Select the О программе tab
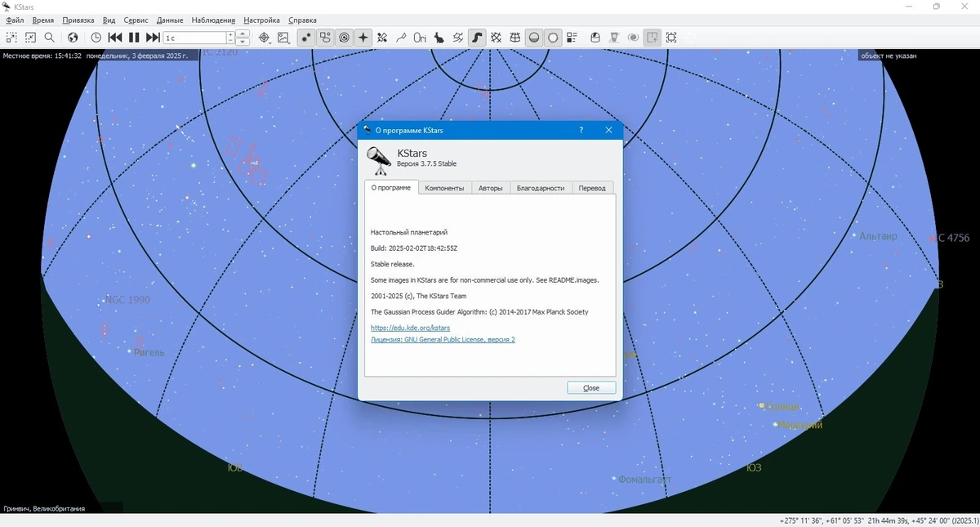Screen dimensions: 980x527 click(391, 187)
